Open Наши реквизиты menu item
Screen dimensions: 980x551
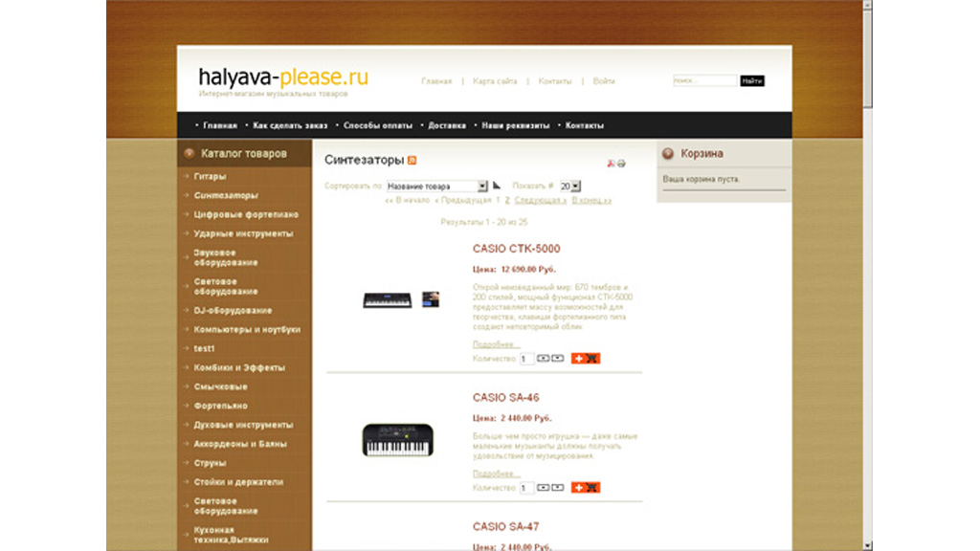(x=516, y=125)
